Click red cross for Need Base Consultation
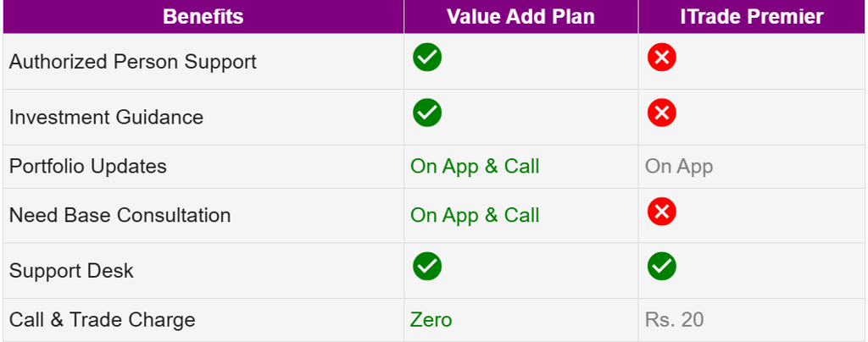868x342 pixels. [662, 212]
